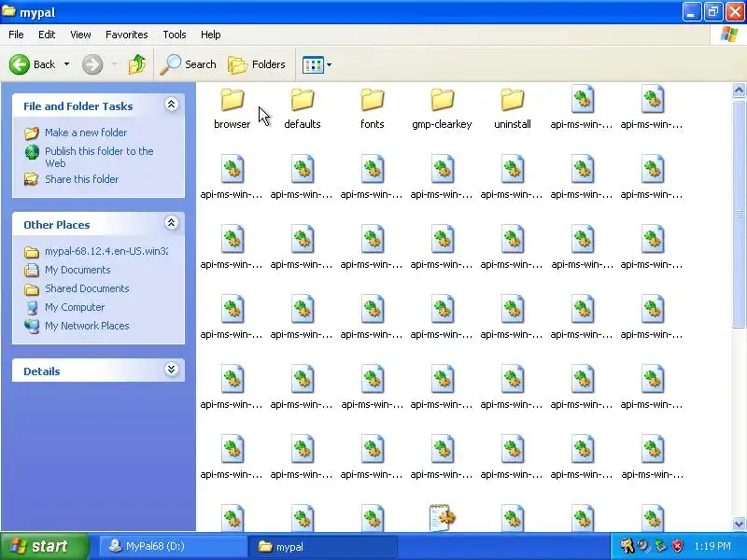Click the Safely Remove Hardware tray icon
Screen dimensions: 747x560
pyautogui.click(x=660, y=546)
